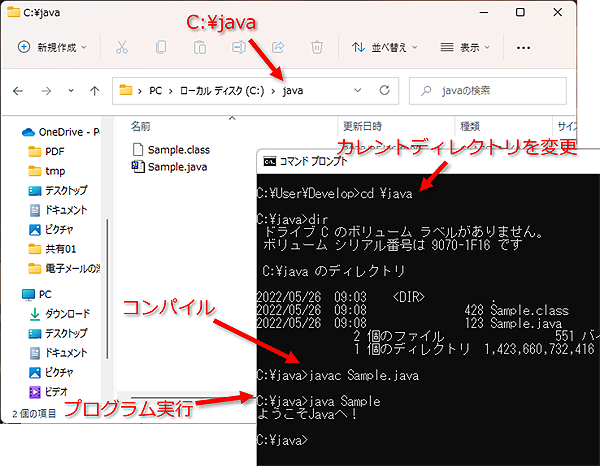Sort files by 更新日時 column header
Screen dimensions: 600x466
click(x=362, y=126)
